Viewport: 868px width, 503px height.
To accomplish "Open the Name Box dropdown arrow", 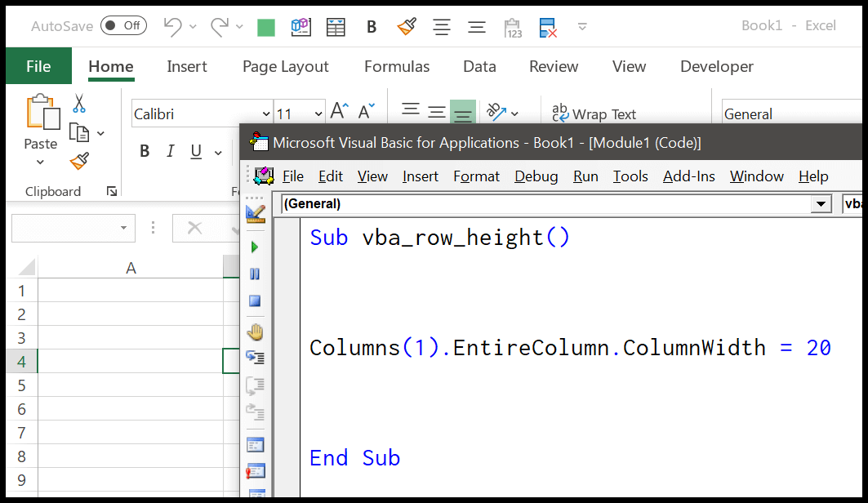I will (124, 228).
